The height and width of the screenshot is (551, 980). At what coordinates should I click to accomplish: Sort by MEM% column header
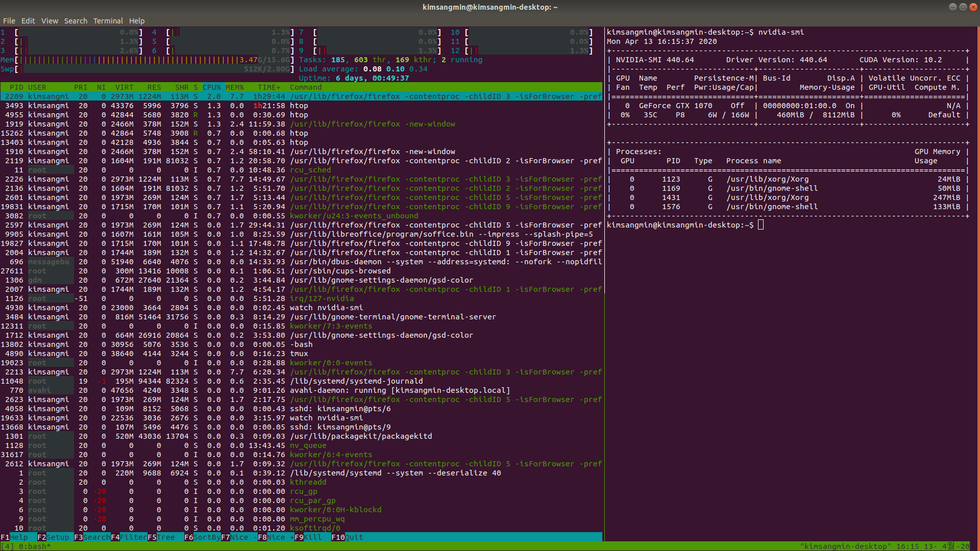click(x=234, y=87)
